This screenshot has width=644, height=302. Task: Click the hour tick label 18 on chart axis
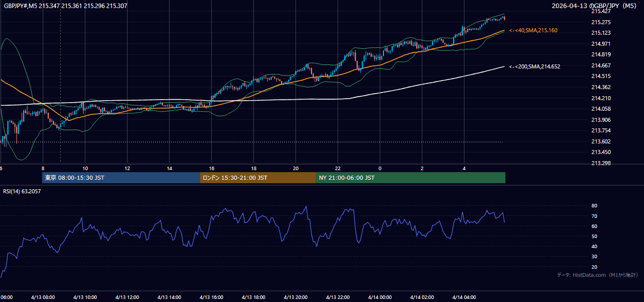253,169
